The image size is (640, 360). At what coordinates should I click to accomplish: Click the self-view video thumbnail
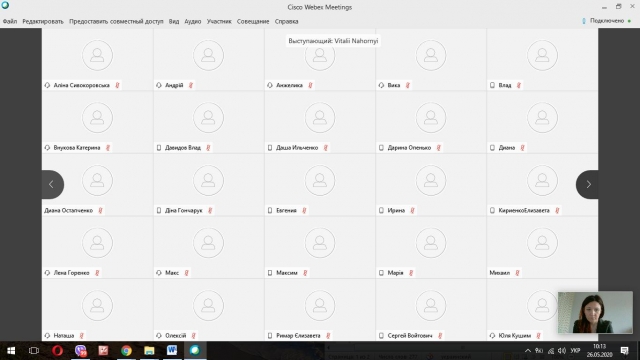point(595,312)
